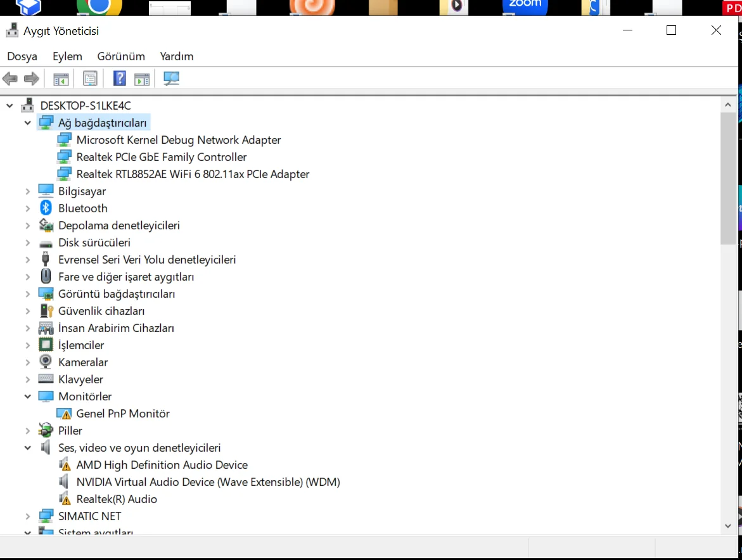
Task: Expand Görüntü bağdaştırıcıları category
Action: (x=27, y=294)
